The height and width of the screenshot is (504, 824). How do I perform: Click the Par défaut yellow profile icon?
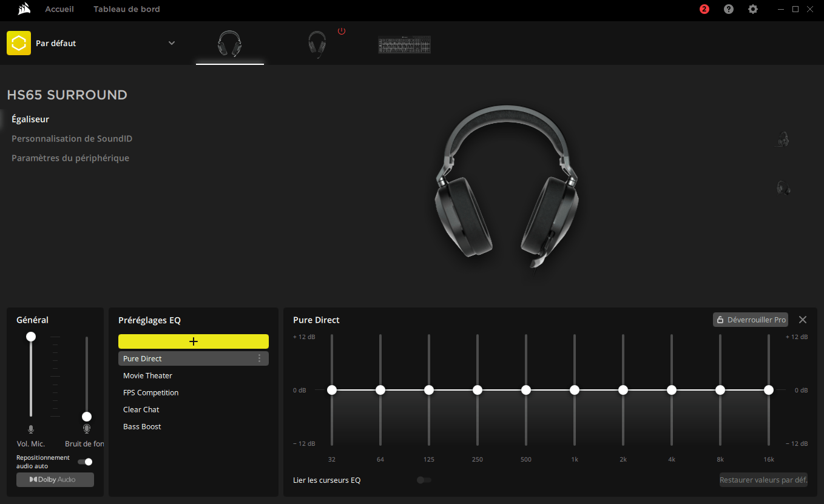pyautogui.click(x=19, y=43)
